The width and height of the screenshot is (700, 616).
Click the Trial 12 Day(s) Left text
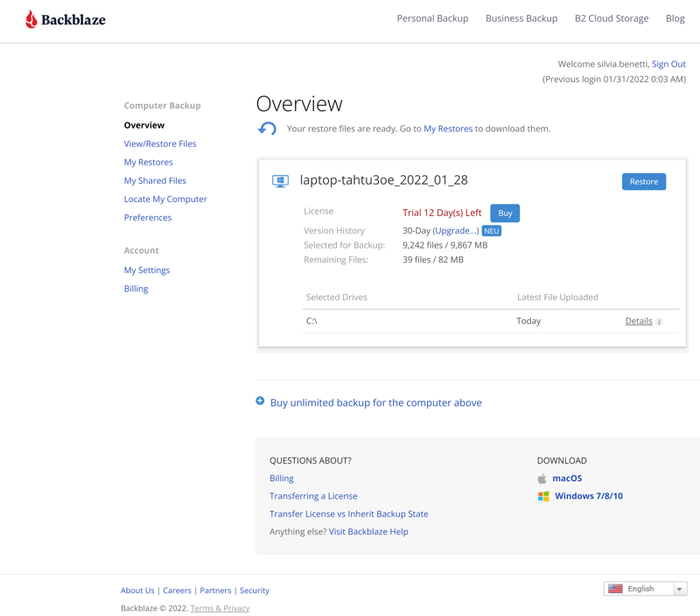coord(442,213)
